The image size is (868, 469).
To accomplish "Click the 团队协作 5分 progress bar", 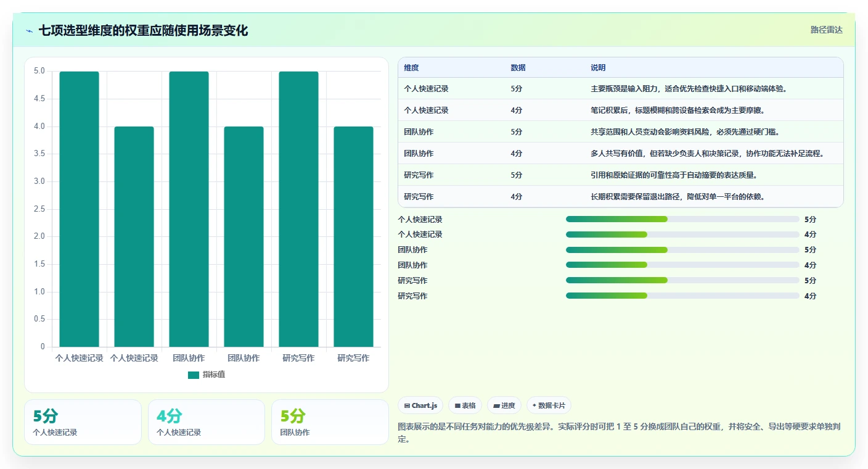I will [x=682, y=250].
